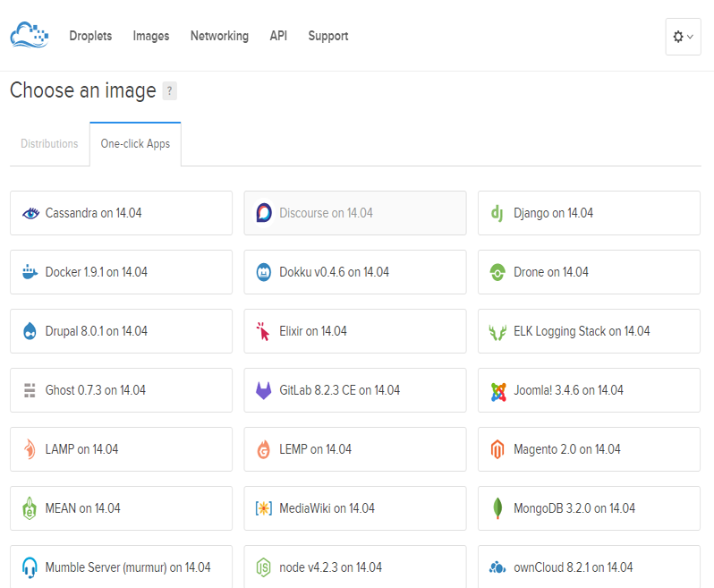
Task: Open the Images menu
Action: click(151, 36)
